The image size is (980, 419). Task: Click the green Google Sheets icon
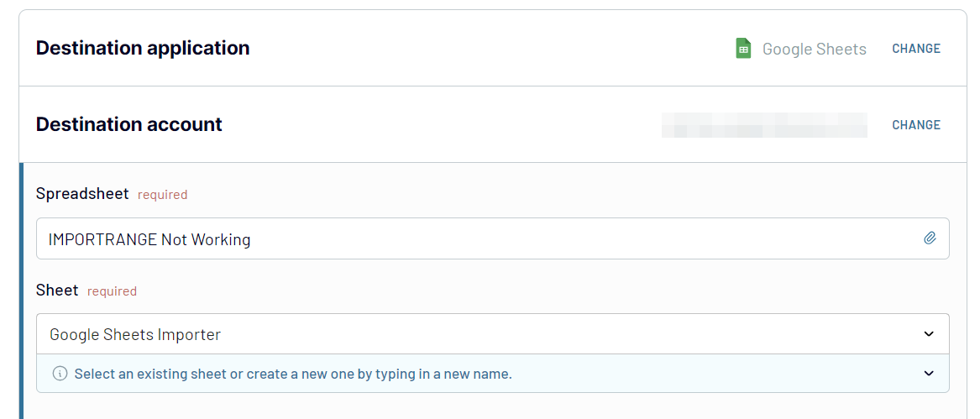(743, 49)
